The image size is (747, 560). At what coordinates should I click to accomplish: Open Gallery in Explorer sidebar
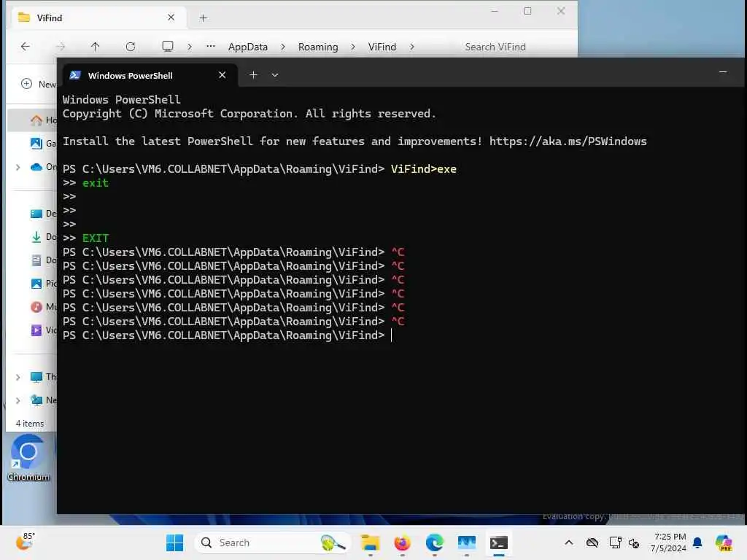[43, 144]
